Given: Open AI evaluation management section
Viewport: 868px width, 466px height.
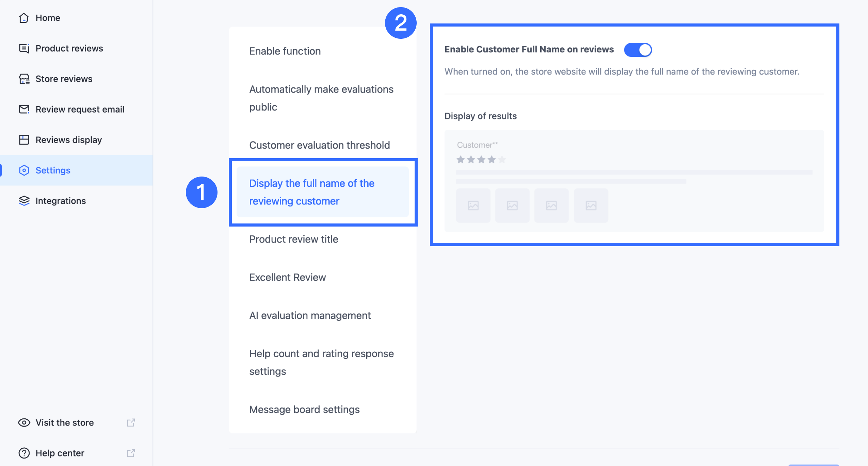Looking at the screenshot, I should point(310,315).
